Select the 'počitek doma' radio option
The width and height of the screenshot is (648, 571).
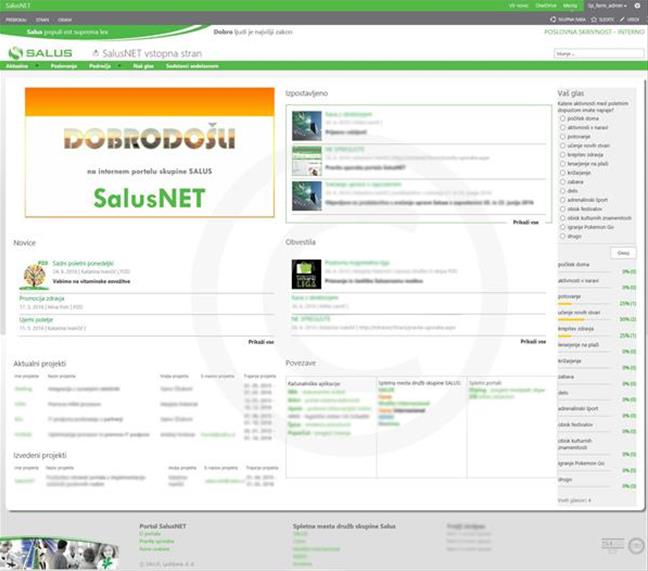(562, 118)
